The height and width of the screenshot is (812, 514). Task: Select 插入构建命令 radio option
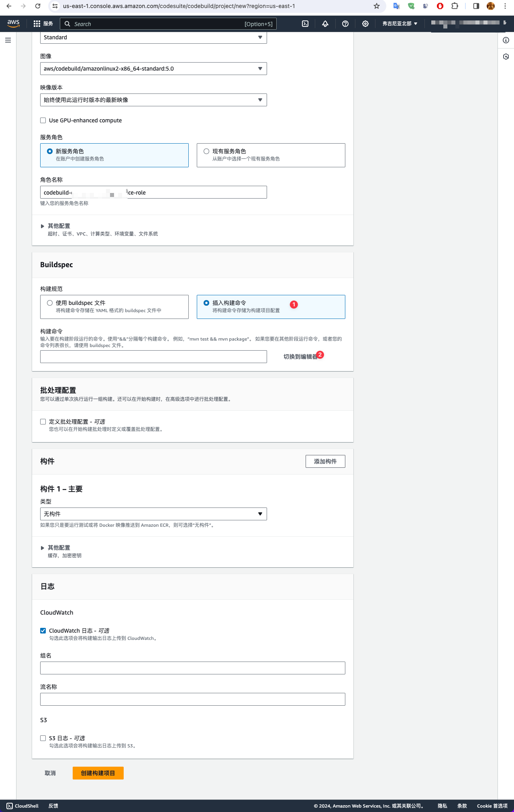(206, 303)
